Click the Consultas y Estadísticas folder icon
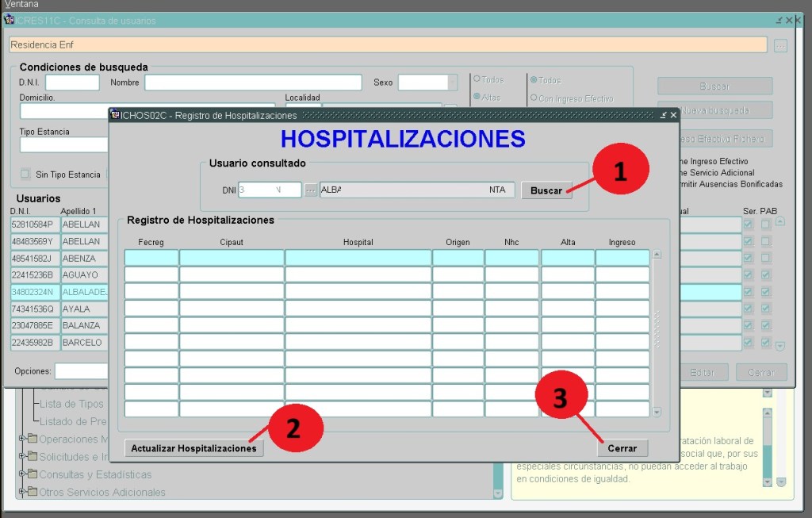This screenshot has width=812, height=518. tap(33, 474)
